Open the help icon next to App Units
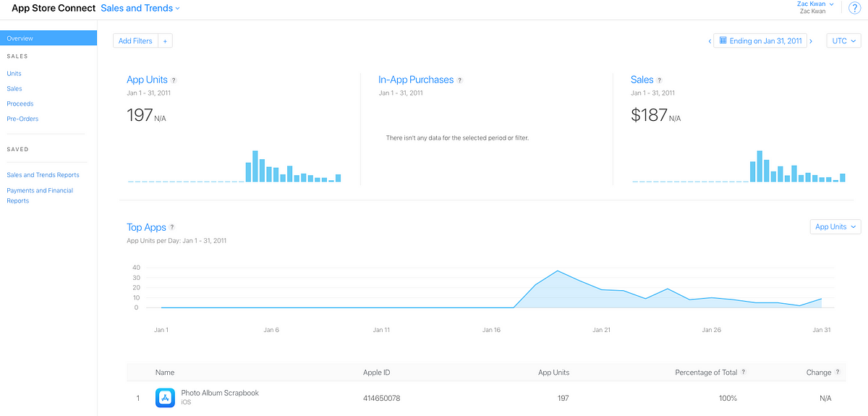 coord(174,80)
